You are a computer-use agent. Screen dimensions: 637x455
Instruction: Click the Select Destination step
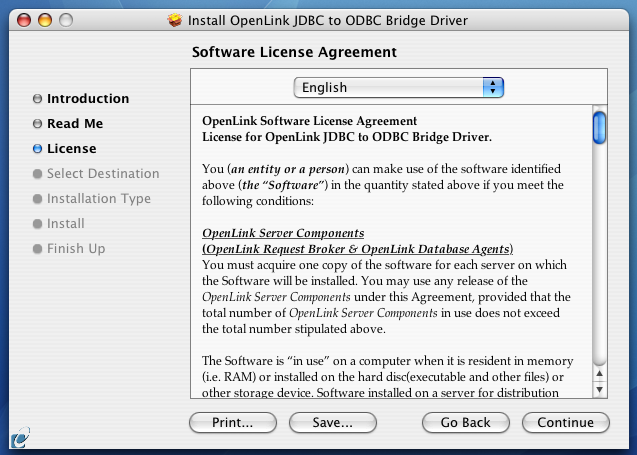point(103,173)
